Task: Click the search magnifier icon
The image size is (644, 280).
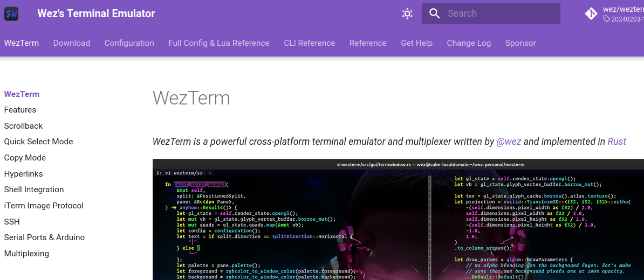Action: click(435, 14)
